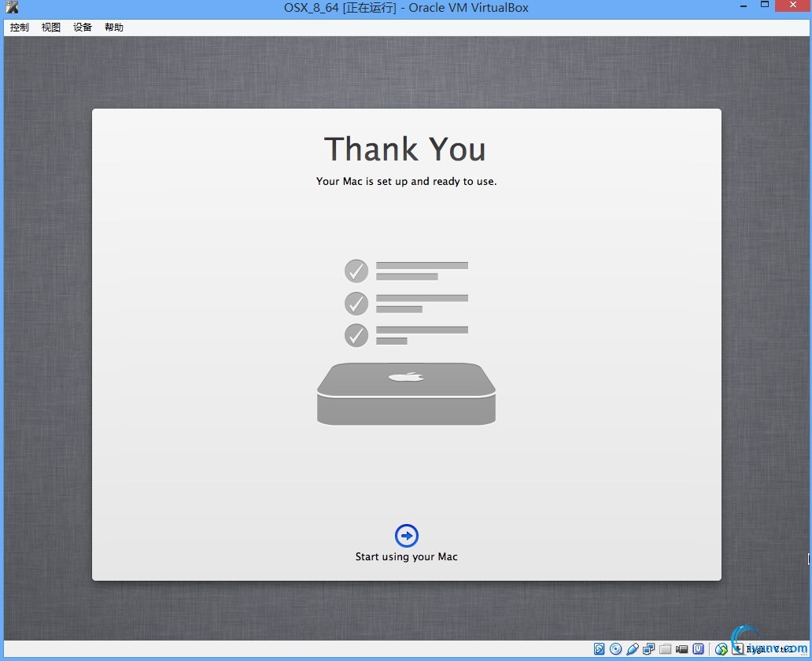The image size is (812, 661).
Task: Close the VirtualBox window
Action: pyautogui.click(x=793, y=6)
